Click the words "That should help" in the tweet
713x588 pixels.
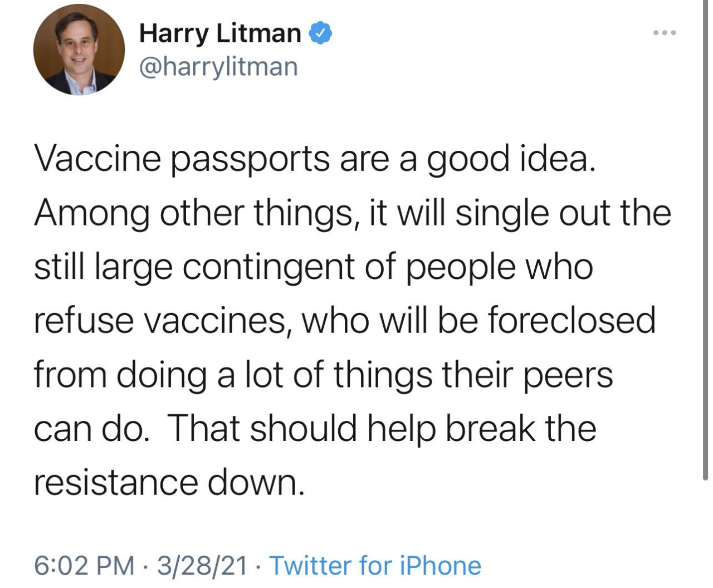tap(301, 429)
